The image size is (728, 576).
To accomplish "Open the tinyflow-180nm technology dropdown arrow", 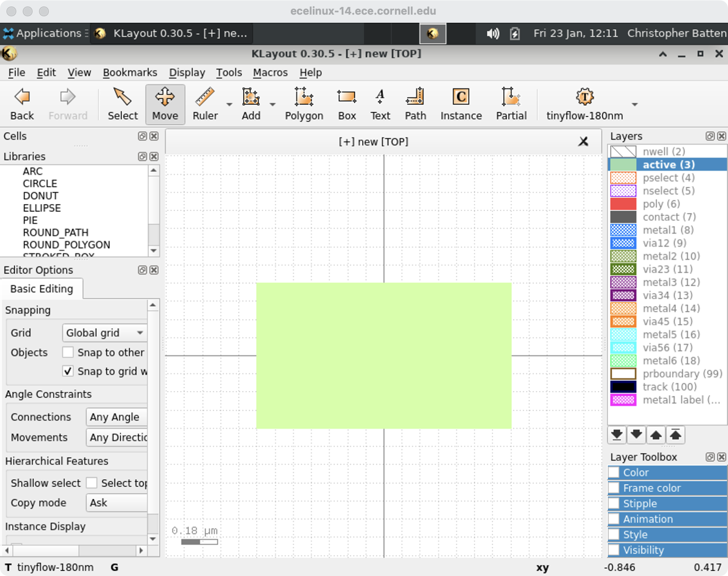I will (634, 105).
